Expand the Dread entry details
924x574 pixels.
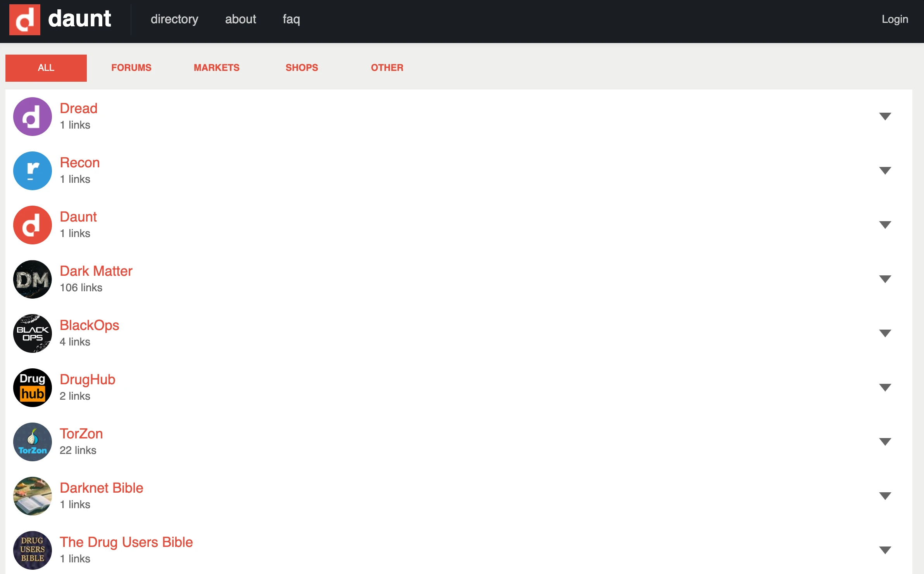[886, 115]
